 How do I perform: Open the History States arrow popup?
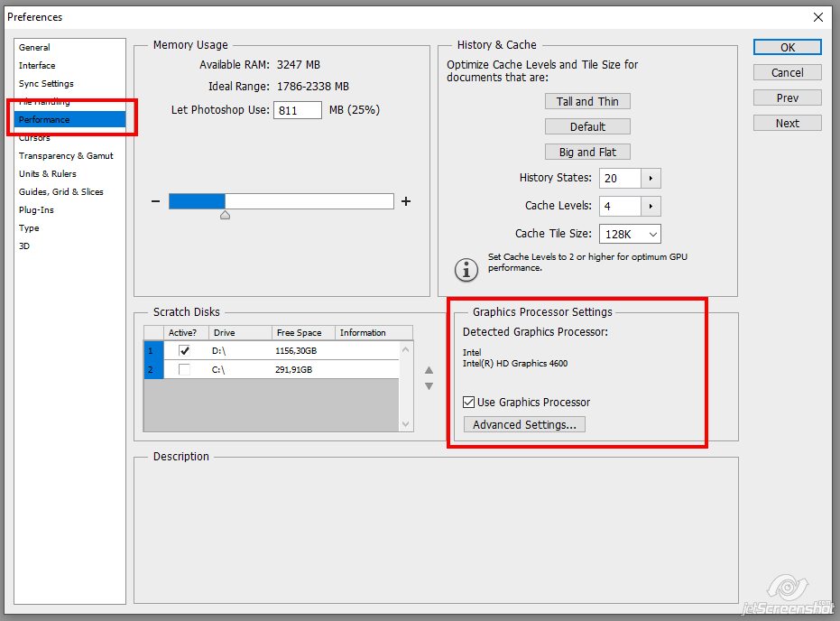tap(651, 179)
